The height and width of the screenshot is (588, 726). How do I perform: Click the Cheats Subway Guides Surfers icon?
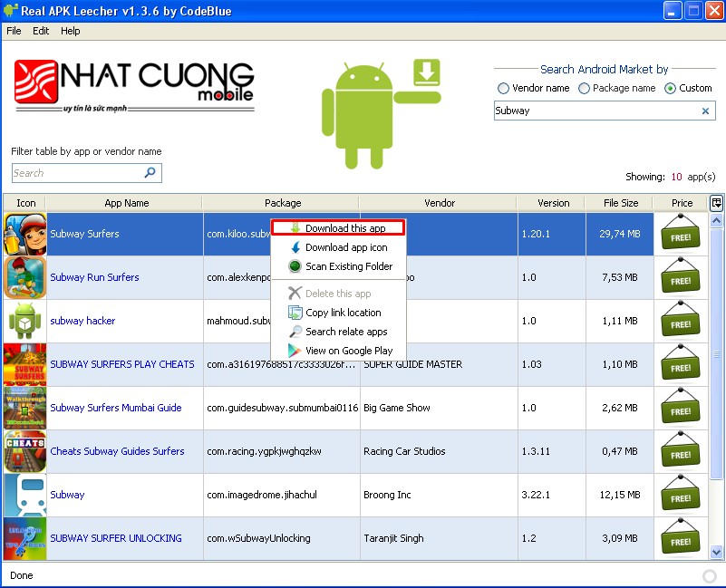coord(25,451)
